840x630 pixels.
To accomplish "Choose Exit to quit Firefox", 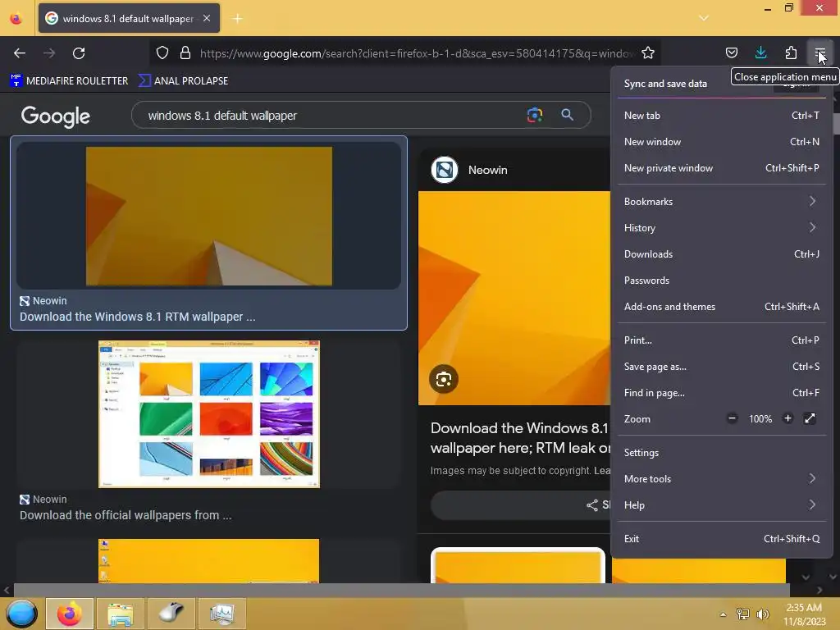I will pos(722,539).
